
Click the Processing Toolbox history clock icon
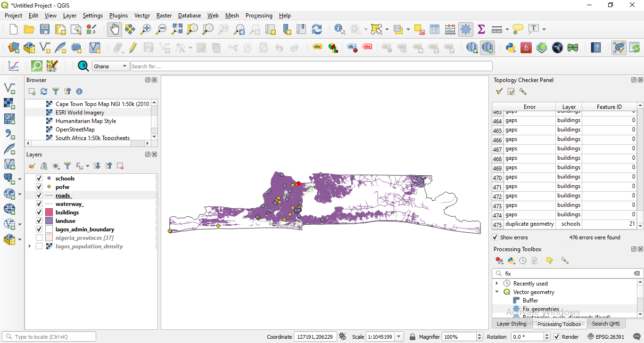tap(523, 261)
